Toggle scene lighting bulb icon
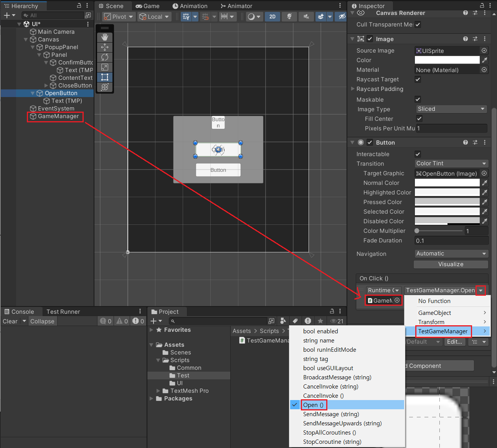The height and width of the screenshot is (448, 497). point(289,16)
